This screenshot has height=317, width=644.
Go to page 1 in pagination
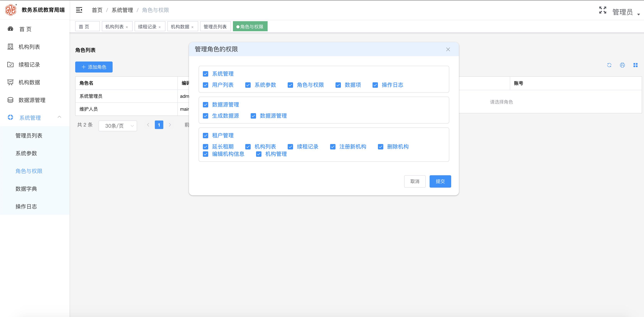(x=159, y=125)
